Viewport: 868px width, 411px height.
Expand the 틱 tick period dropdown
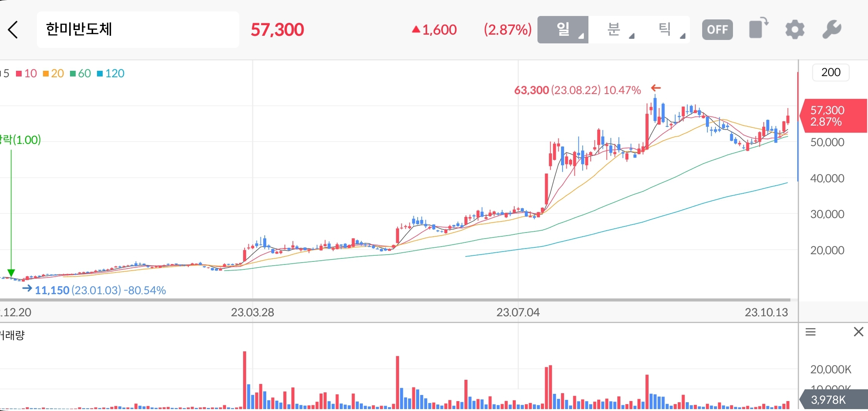point(665,30)
